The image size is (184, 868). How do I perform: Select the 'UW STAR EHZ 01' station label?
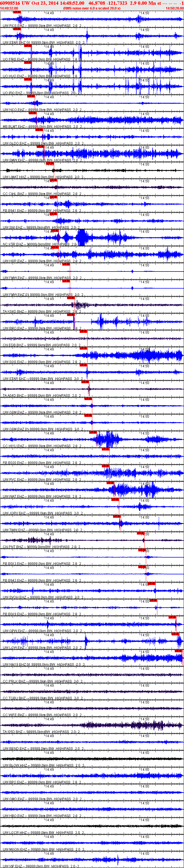17,43
